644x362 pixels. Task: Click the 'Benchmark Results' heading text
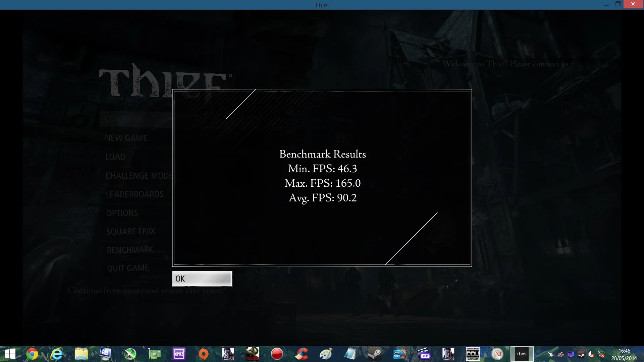click(x=323, y=154)
